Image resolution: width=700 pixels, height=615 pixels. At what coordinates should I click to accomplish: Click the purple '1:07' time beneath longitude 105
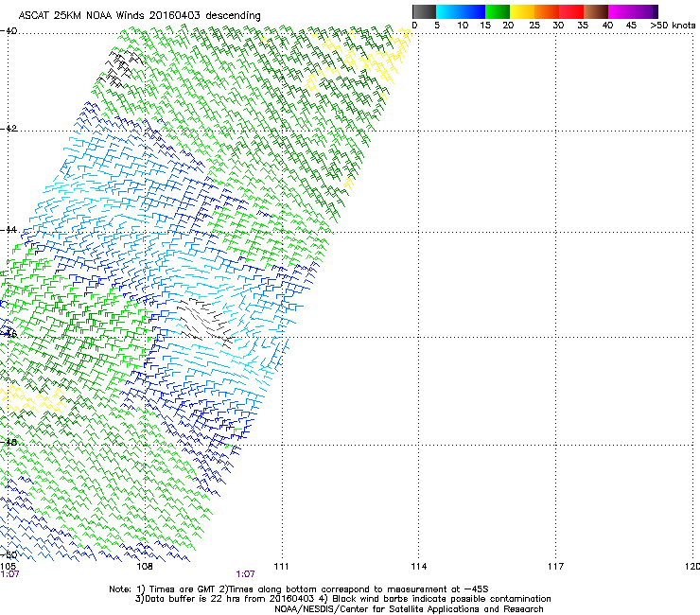9,574
